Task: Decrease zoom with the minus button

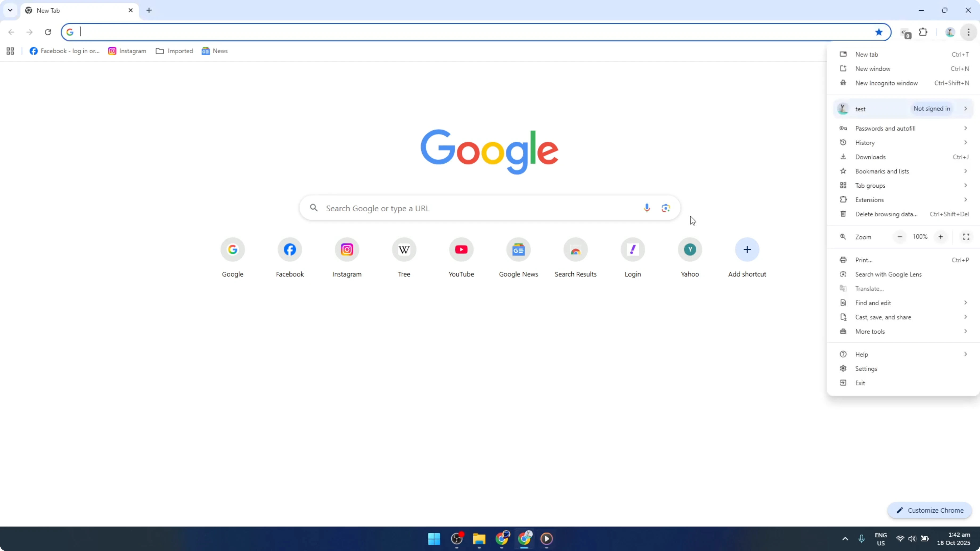Action: click(x=900, y=237)
